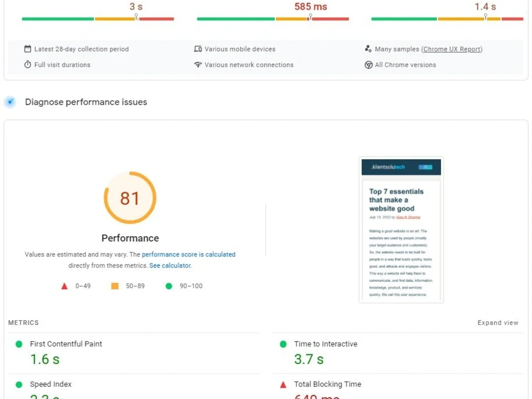Click the network connections signal icon
532x399 pixels.
pos(197,64)
